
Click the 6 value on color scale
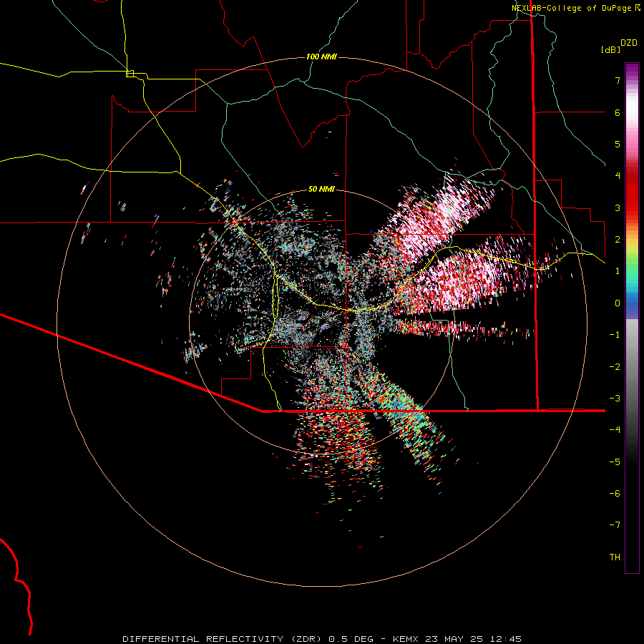[x=618, y=112]
